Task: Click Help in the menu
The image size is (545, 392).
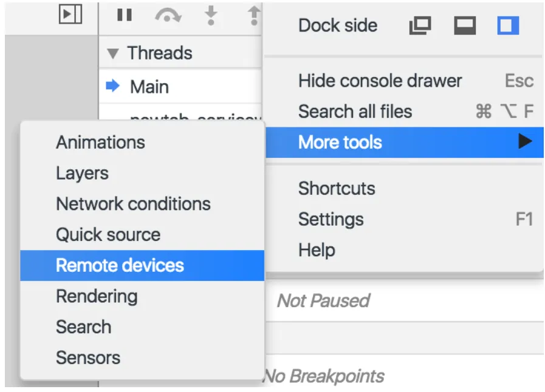Action: 317,250
